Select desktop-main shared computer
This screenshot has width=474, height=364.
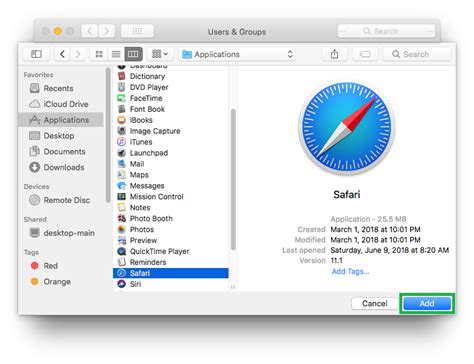pyautogui.click(x=62, y=233)
